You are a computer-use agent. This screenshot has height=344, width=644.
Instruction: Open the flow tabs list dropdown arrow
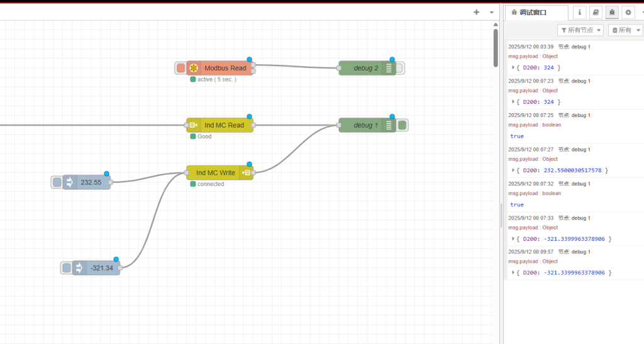point(492,12)
